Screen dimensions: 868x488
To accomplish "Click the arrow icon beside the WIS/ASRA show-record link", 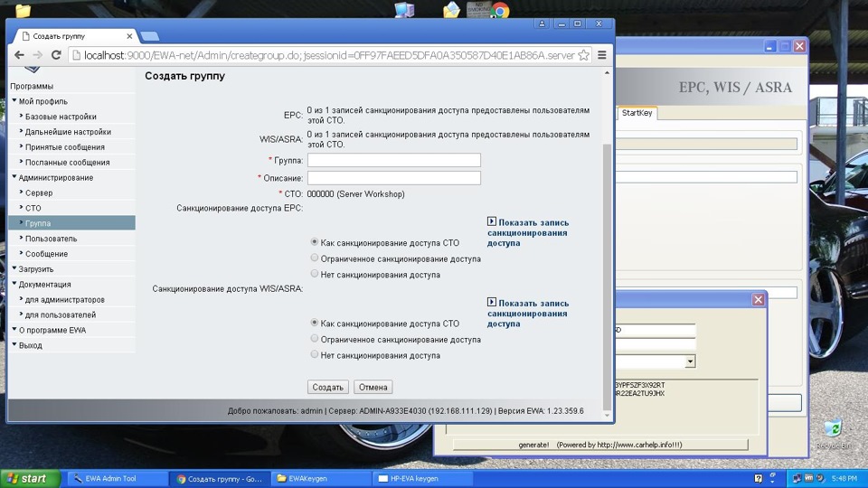I will (492, 302).
